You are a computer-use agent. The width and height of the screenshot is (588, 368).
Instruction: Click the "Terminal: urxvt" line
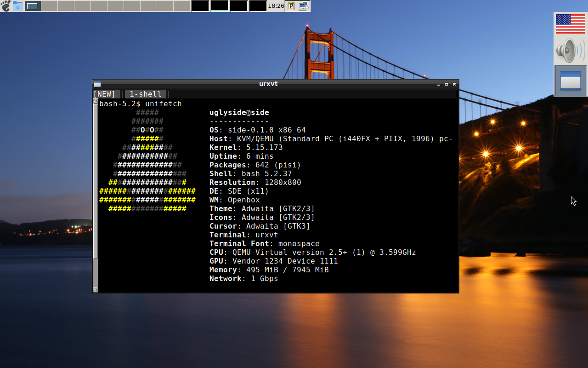click(244, 235)
